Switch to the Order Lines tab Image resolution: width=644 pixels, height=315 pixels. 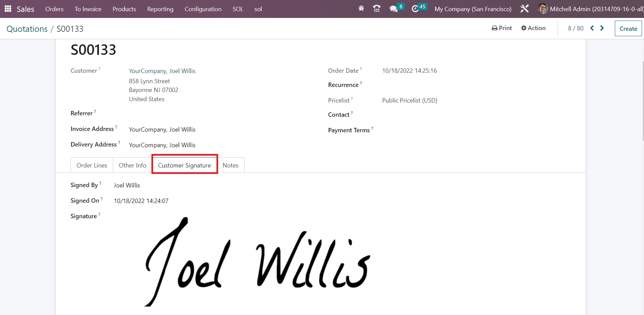coord(92,165)
